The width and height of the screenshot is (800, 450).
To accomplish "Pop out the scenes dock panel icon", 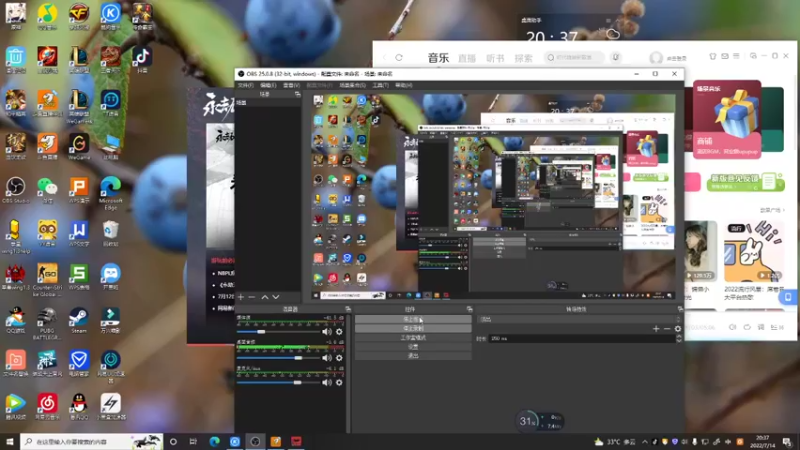I will 297,94.
